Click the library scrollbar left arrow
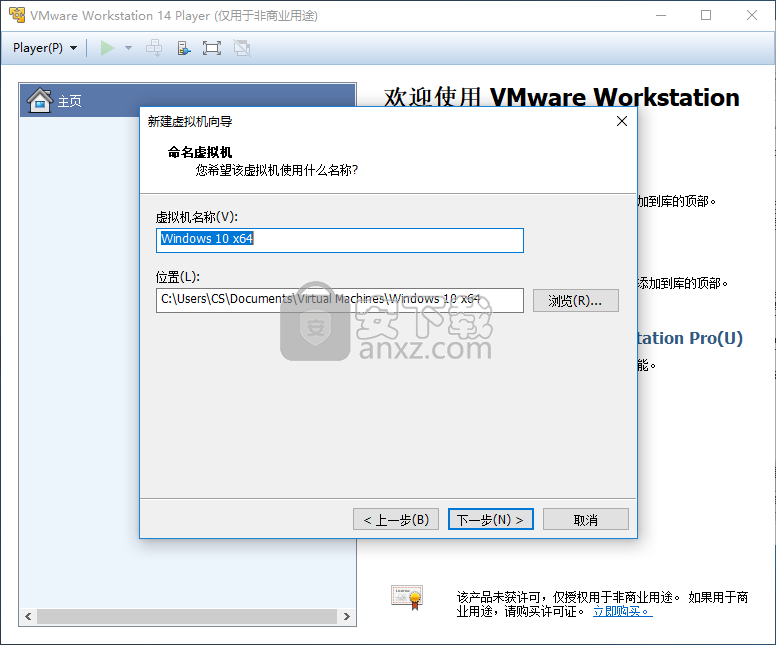This screenshot has width=776, height=645. (28, 616)
